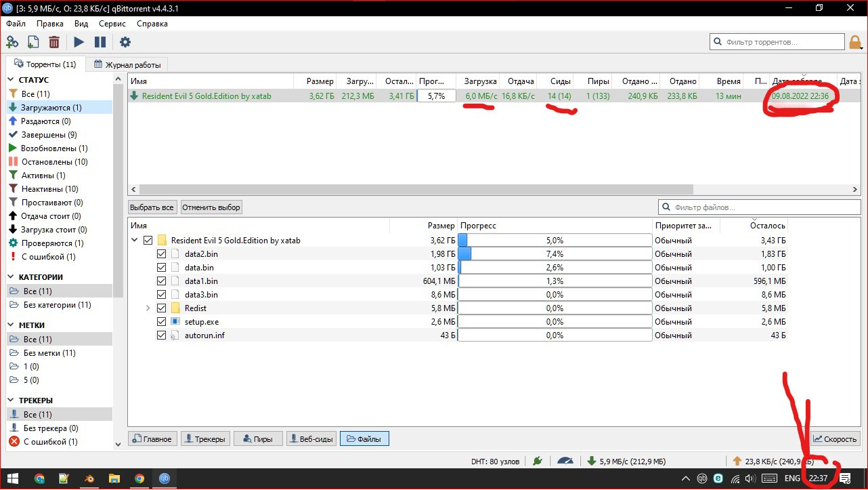Image resolution: width=868 pixels, height=490 pixels.
Task: Filter by Возобновлены (1) status
Action: point(60,148)
